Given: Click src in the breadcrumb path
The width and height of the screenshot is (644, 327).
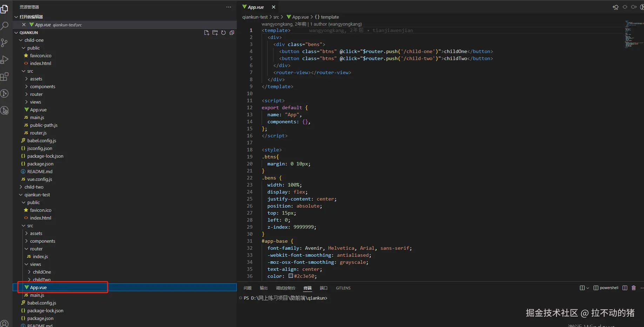Looking at the screenshot, I should (x=276, y=17).
